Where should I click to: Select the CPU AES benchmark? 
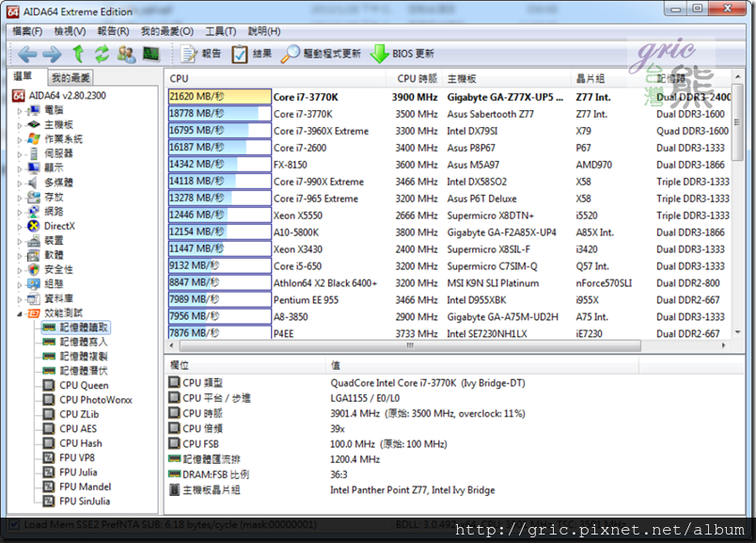(x=70, y=429)
